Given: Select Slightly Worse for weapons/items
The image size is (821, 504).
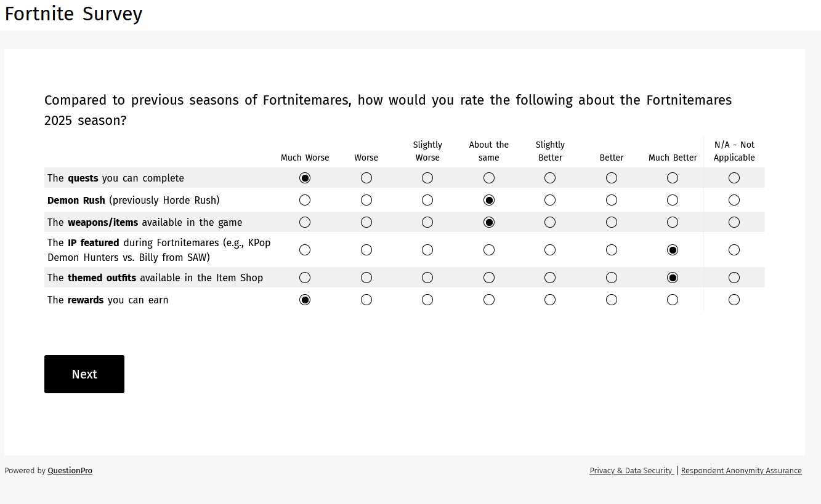Looking at the screenshot, I should point(427,222).
